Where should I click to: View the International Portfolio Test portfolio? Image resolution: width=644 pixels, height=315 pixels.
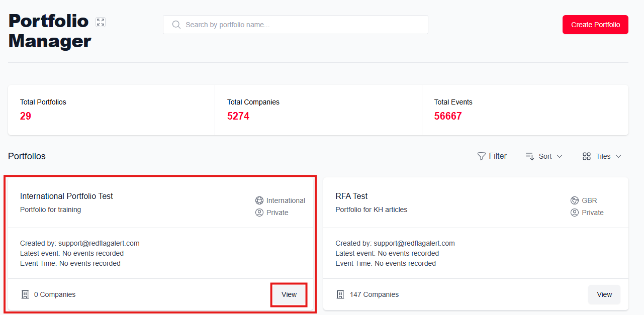pyautogui.click(x=289, y=294)
